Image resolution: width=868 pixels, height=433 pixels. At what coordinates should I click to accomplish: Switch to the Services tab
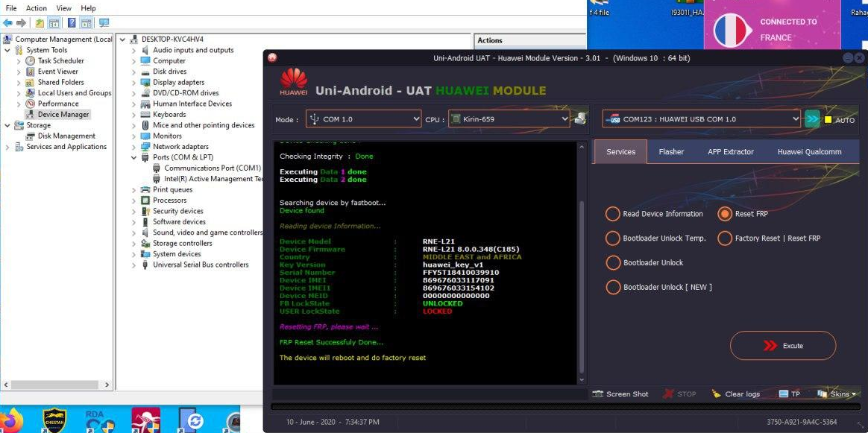pos(620,151)
